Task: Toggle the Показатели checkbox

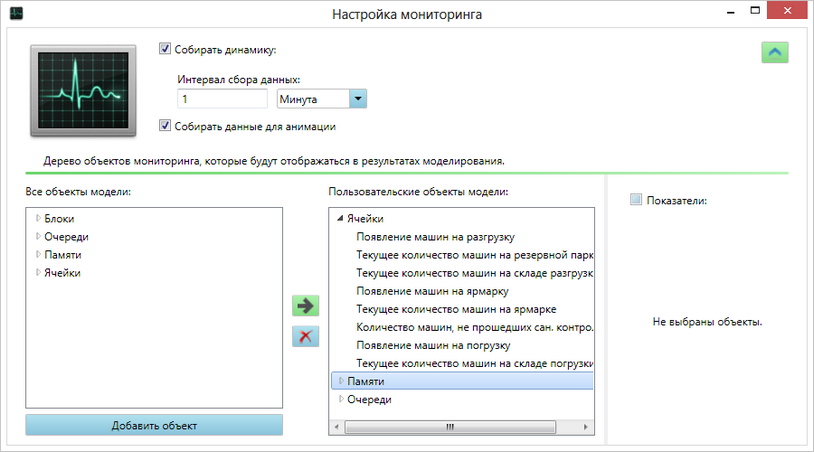Action: (x=635, y=199)
